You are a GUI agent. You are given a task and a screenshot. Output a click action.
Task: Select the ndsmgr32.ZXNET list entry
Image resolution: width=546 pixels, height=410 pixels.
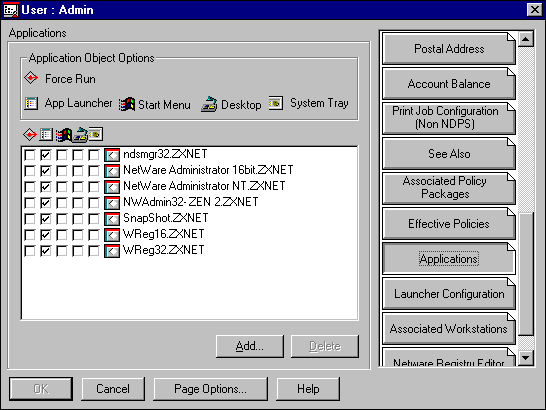coord(165,154)
